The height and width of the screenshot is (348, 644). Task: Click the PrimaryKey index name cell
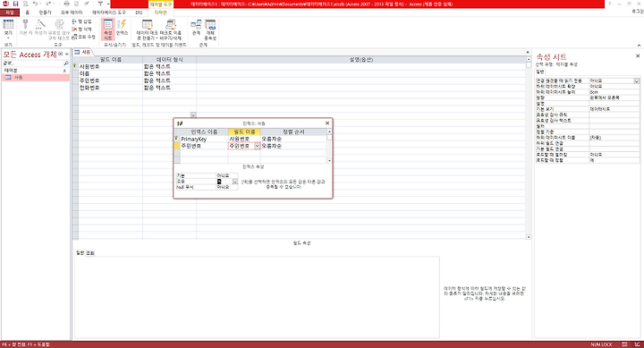coord(204,139)
